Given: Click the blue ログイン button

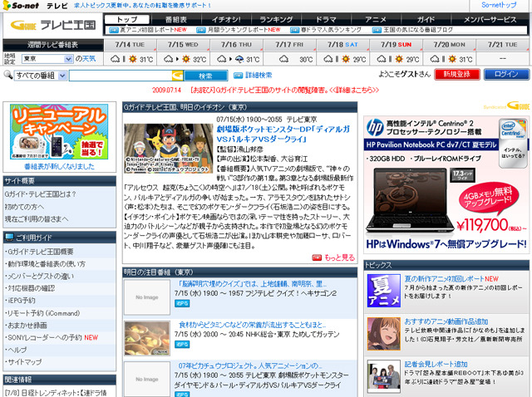Looking at the screenshot, I should coord(506,74).
